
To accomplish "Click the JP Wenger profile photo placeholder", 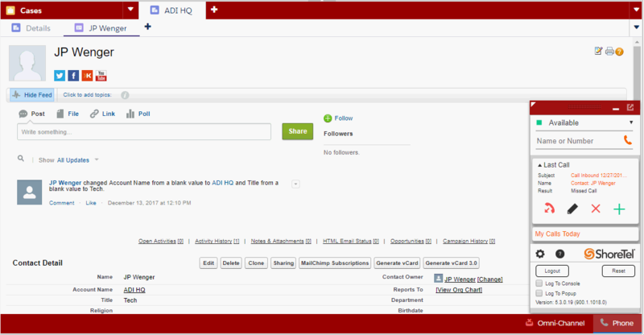I will tap(27, 63).
